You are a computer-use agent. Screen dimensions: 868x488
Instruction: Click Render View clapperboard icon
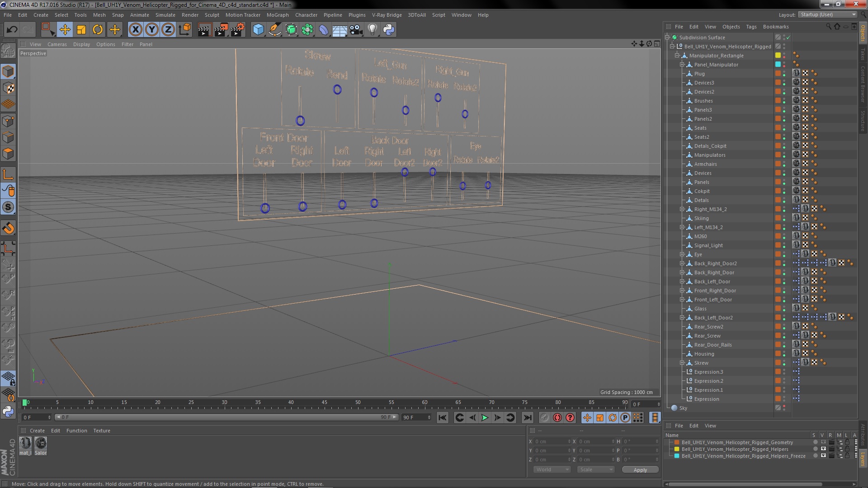tap(204, 30)
